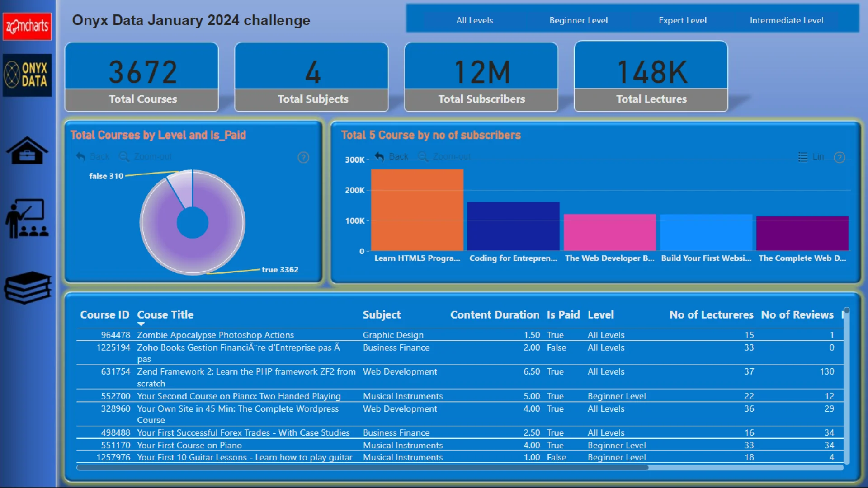Click the ZoomCharts logo
868x488 pixels.
[x=27, y=26]
